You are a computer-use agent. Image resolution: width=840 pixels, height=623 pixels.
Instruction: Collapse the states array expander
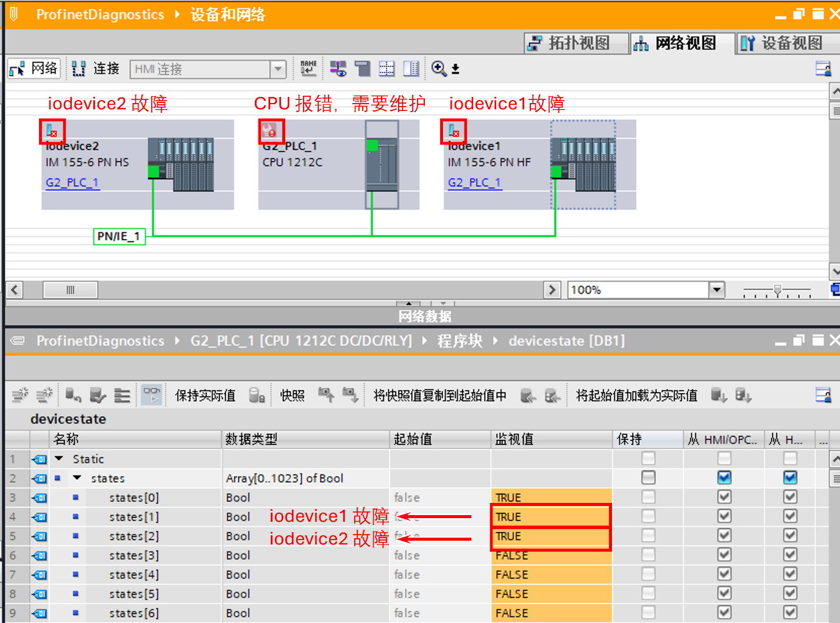(77, 478)
